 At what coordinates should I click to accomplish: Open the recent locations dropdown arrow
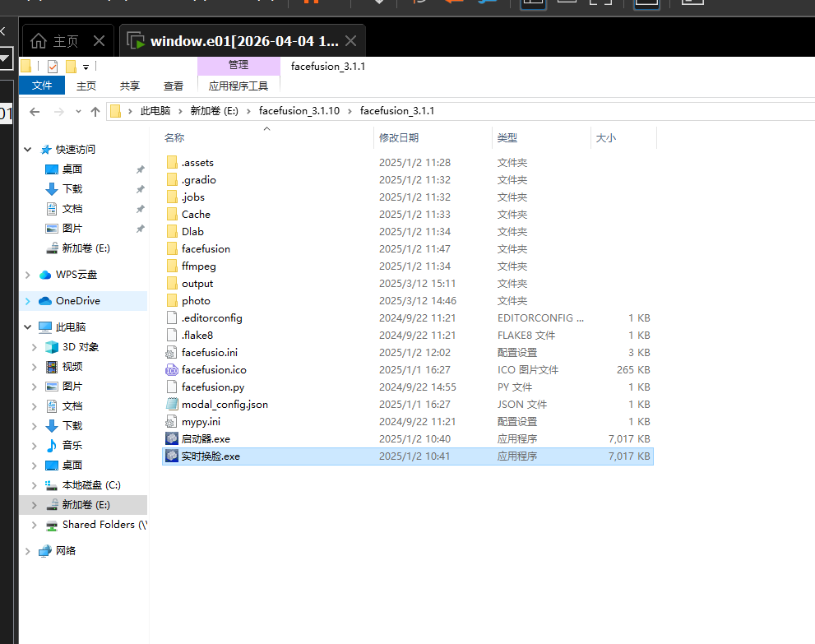coord(78,111)
